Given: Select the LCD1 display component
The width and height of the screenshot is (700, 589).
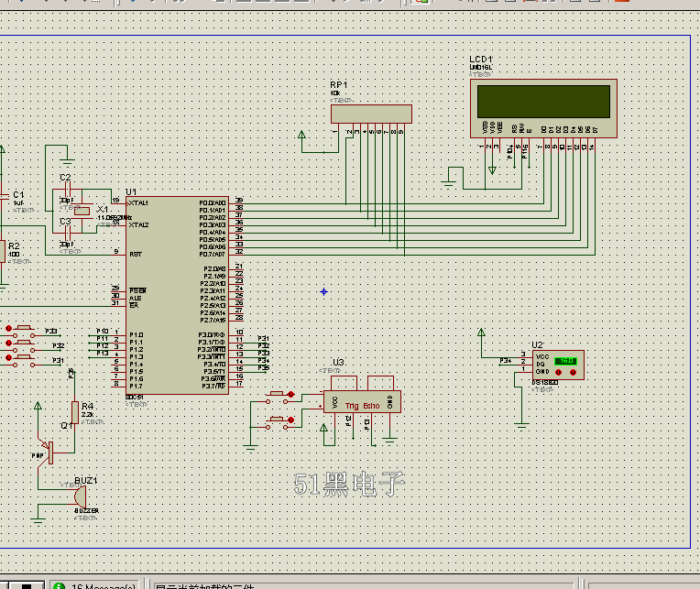Looking at the screenshot, I should 543,108.
